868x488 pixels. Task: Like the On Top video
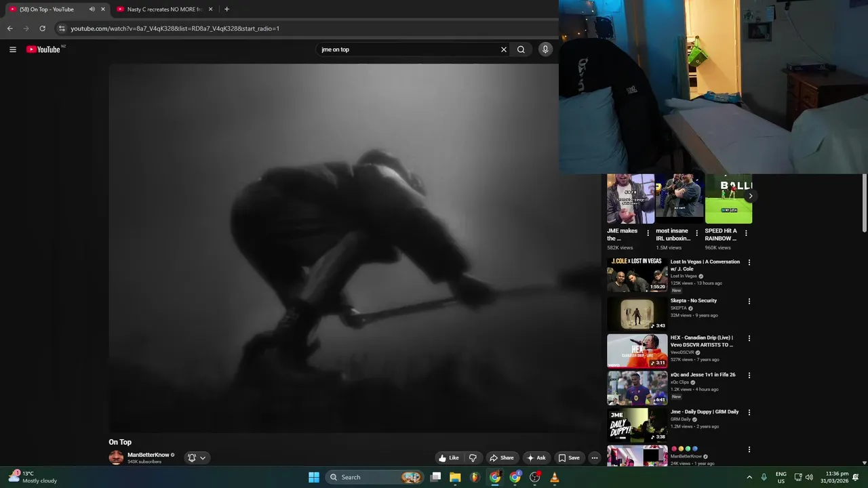coord(448,458)
